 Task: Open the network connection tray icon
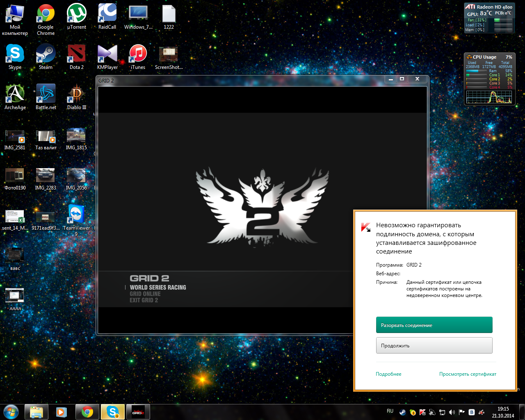coord(442,412)
